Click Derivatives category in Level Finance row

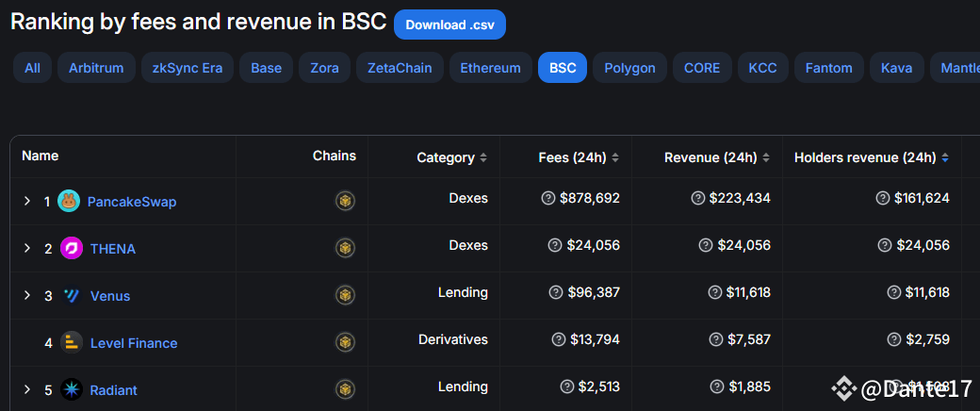pos(453,339)
